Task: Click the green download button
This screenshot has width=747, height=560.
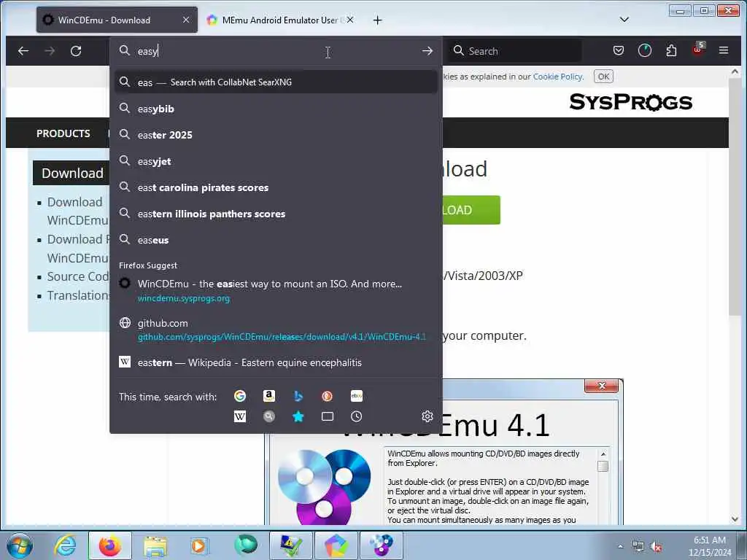Action: pyautogui.click(x=471, y=210)
